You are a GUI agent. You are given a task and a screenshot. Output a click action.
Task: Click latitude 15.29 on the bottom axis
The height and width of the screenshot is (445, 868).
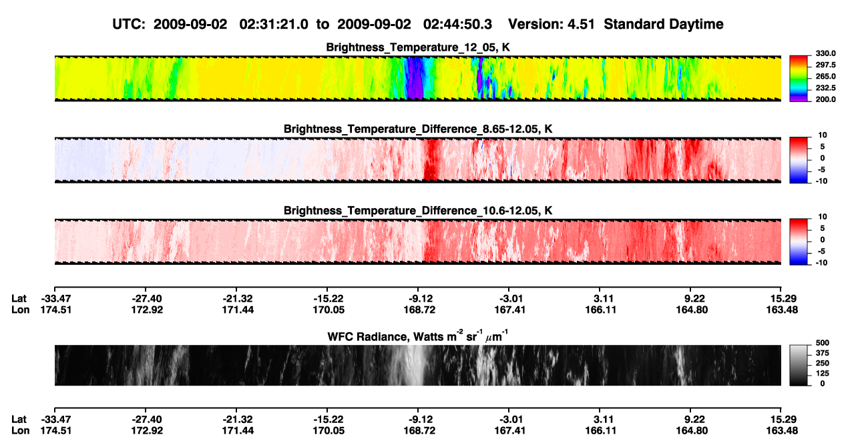(784, 419)
